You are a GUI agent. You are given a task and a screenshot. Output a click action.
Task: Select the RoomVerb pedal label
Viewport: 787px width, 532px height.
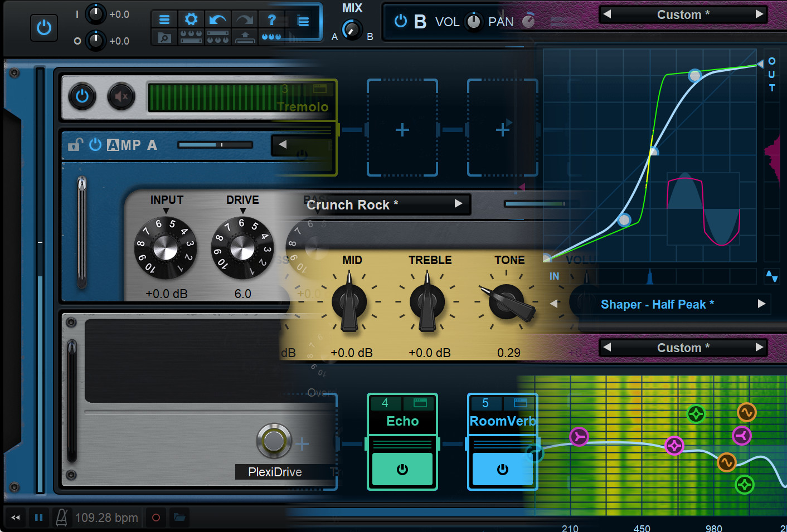point(503,421)
